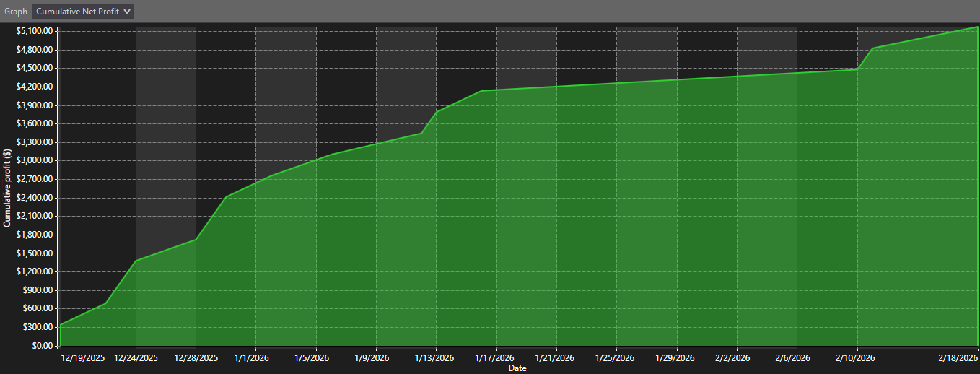The width and height of the screenshot is (980, 374).
Task: Click the $300.00 y-axis label
Action: (38, 327)
